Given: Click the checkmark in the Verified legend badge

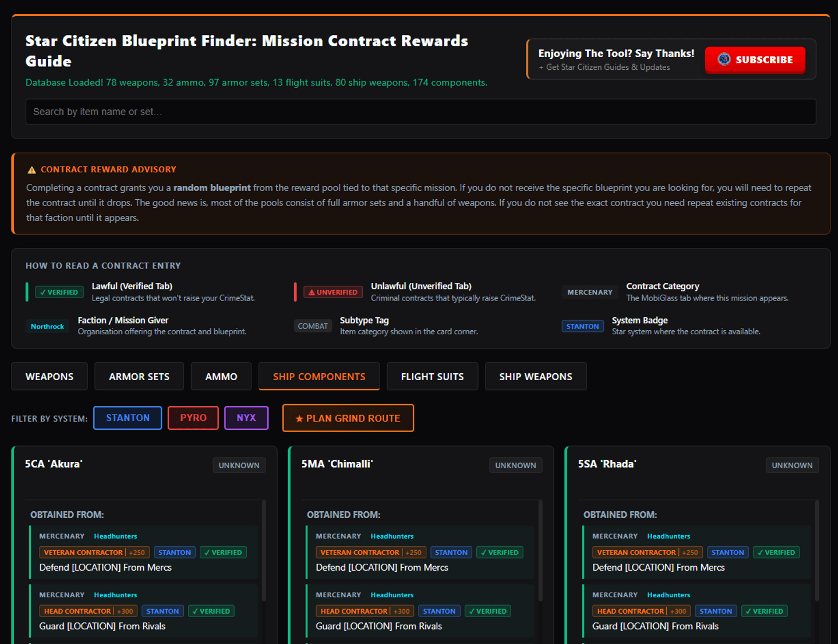Looking at the screenshot, I should pos(43,293).
